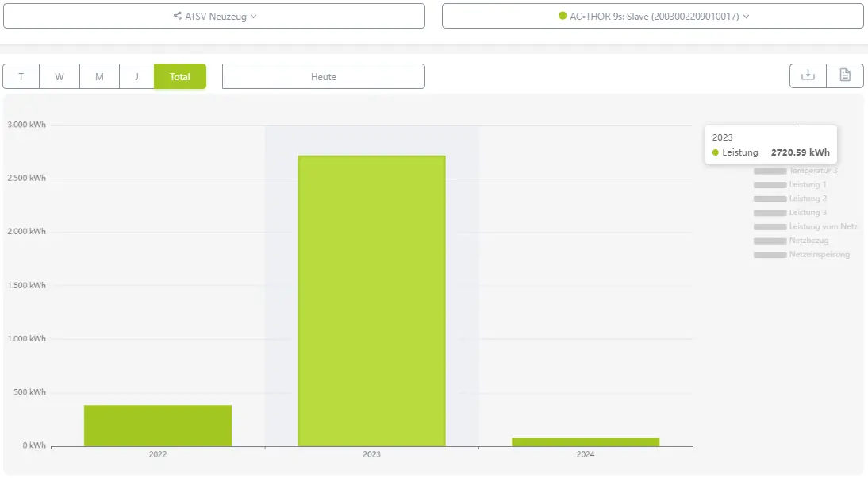Select the Total tab
This screenshot has width=868, height=478.
coord(180,76)
